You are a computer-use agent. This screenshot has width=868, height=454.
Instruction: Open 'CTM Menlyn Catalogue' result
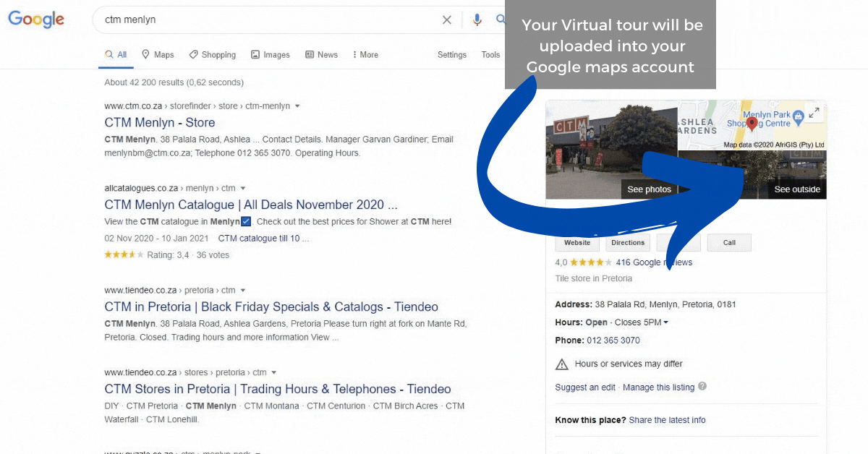[x=251, y=205]
